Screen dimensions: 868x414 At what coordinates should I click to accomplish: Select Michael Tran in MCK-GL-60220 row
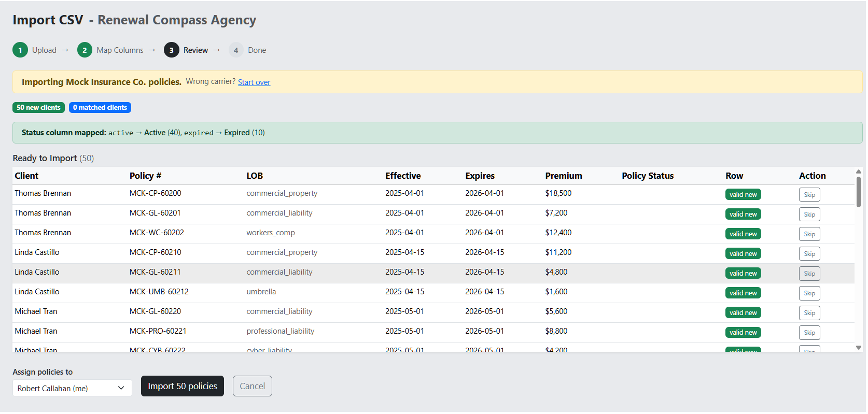click(36, 311)
